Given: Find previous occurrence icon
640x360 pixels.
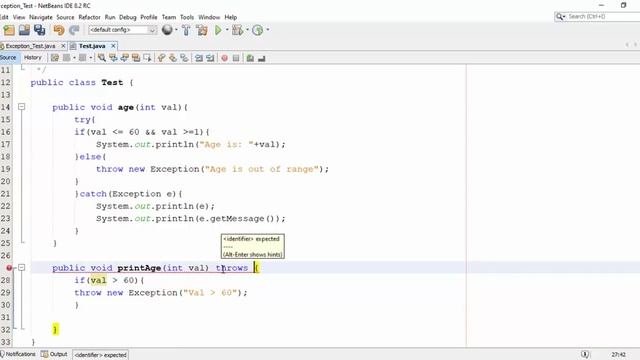Looking at the screenshot, I should pyautogui.click(x=113, y=58).
